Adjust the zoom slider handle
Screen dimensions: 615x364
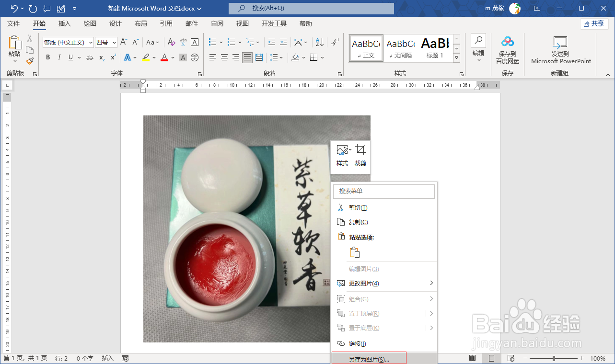(554, 358)
